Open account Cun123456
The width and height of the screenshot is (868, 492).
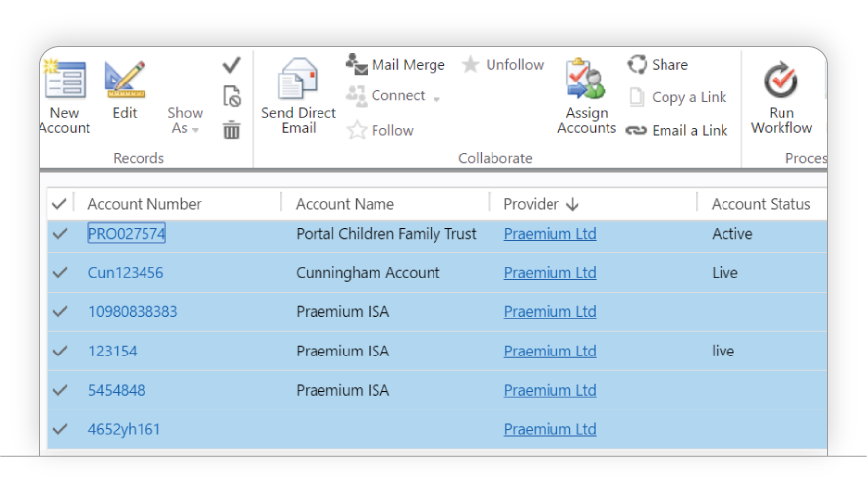[126, 273]
